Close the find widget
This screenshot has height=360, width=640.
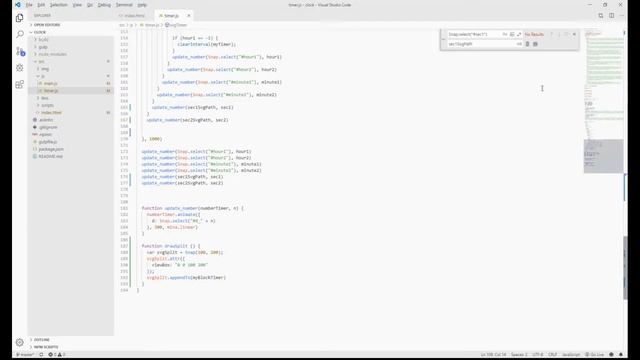coord(574,34)
